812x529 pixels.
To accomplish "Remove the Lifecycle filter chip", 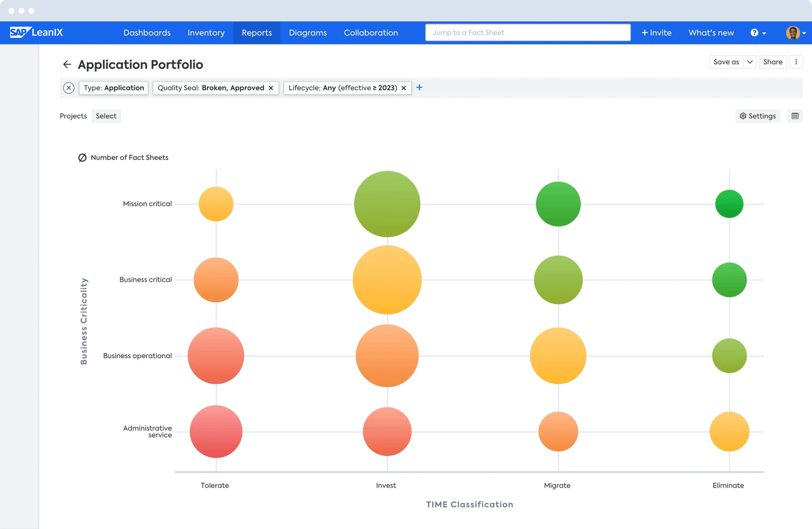I will click(403, 88).
